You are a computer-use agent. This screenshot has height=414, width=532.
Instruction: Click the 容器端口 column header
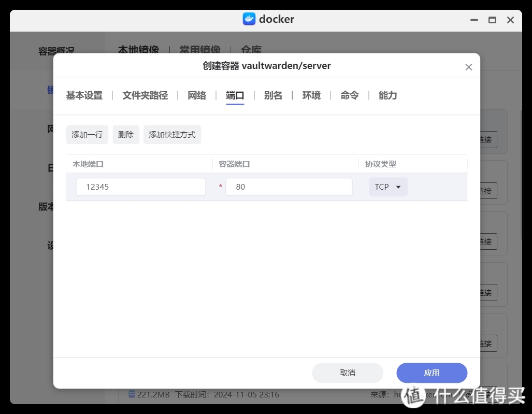pos(235,164)
